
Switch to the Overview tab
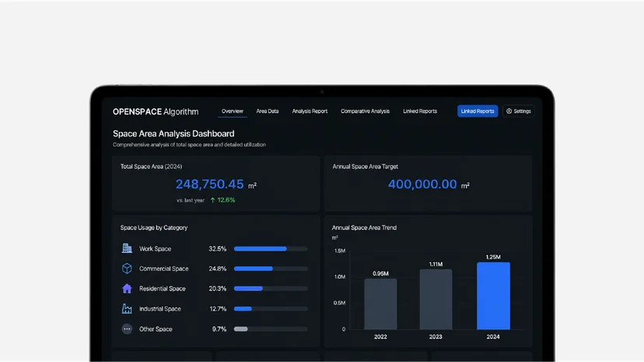click(232, 111)
